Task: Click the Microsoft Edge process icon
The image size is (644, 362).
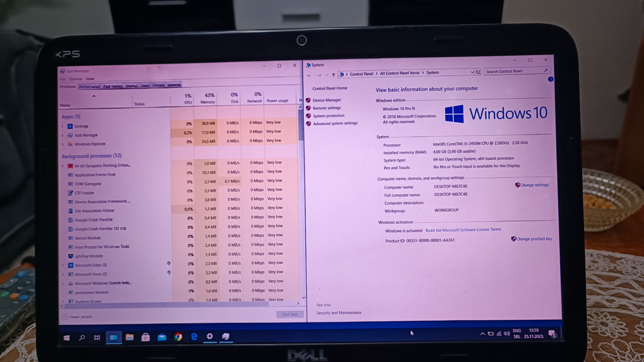Action: (70, 265)
